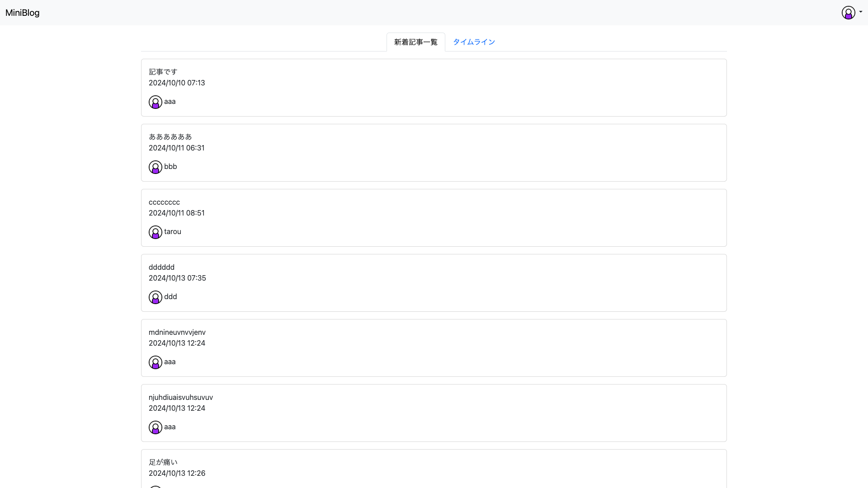Click the avatar icon in the top navbar
The image size is (868, 488).
point(848,13)
